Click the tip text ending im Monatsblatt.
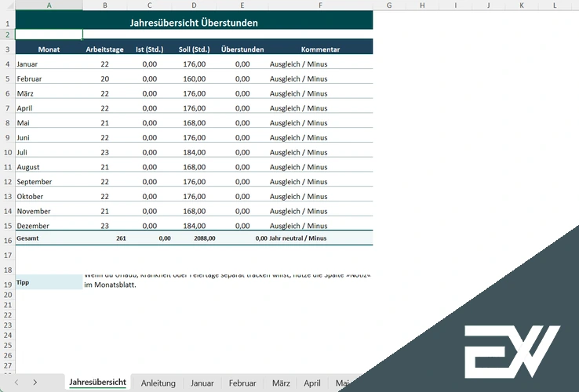This screenshot has height=392, width=579. pyautogui.click(x=228, y=282)
